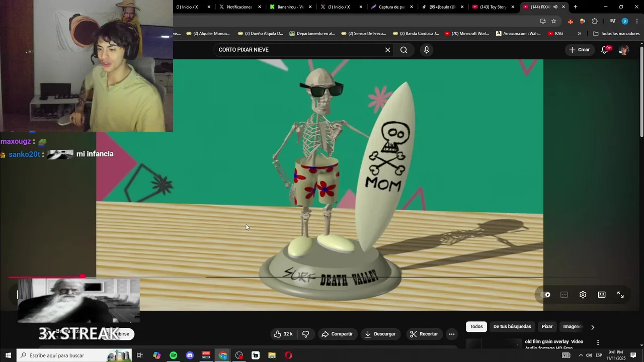The height and width of the screenshot is (362, 644).
Task: Open Task View on the taskbar
Action: pyautogui.click(x=140, y=355)
